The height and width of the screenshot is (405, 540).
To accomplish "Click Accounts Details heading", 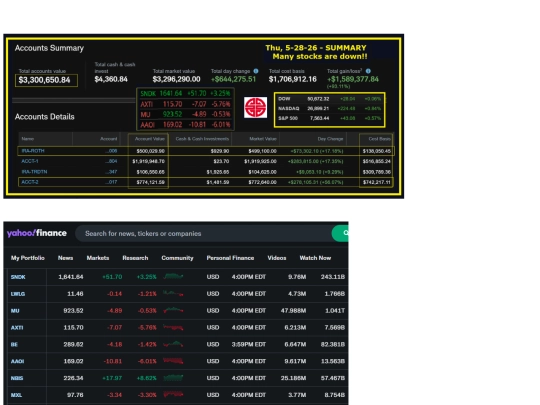I will point(44,117).
